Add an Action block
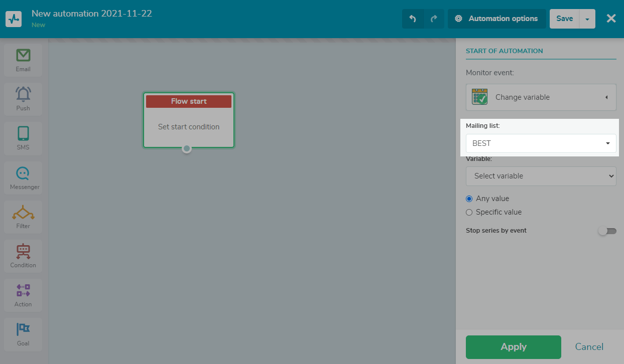 coord(23,295)
